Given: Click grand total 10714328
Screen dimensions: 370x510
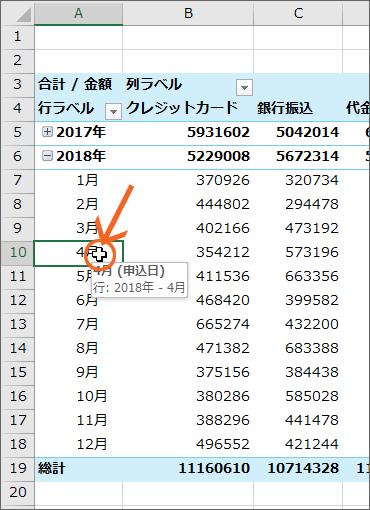Looking at the screenshot, I should pyautogui.click(x=303, y=468).
